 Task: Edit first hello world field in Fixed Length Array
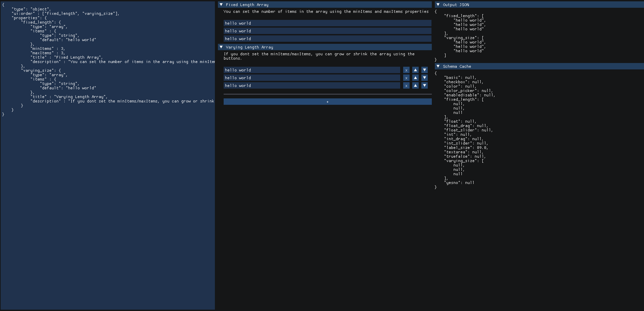click(327, 23)
